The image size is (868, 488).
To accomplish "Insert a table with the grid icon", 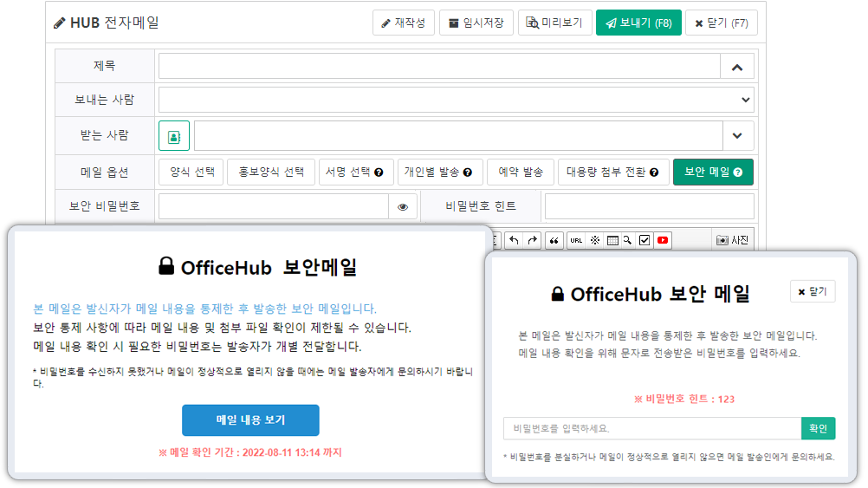I will pos(612,240).
